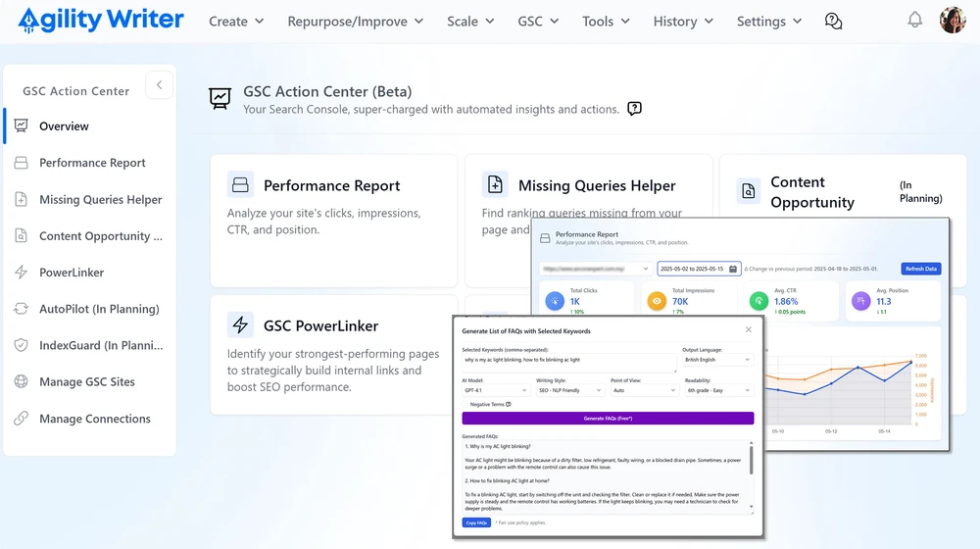This screenshot has height=549, width=980.
Task: Expand the Scale menu
Action: [470, 22]
